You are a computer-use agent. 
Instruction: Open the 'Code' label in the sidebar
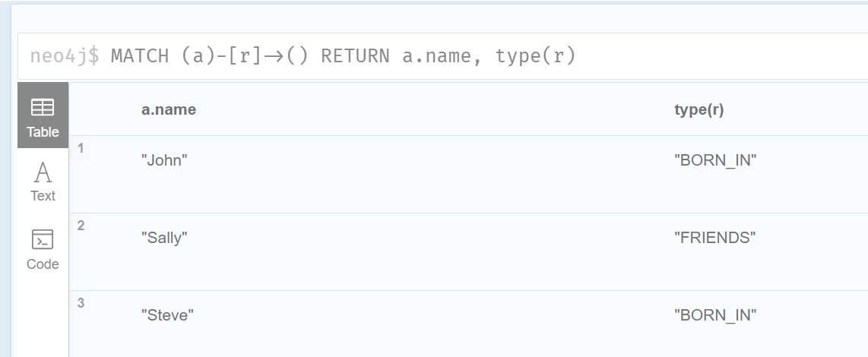[x=43, y=264]
